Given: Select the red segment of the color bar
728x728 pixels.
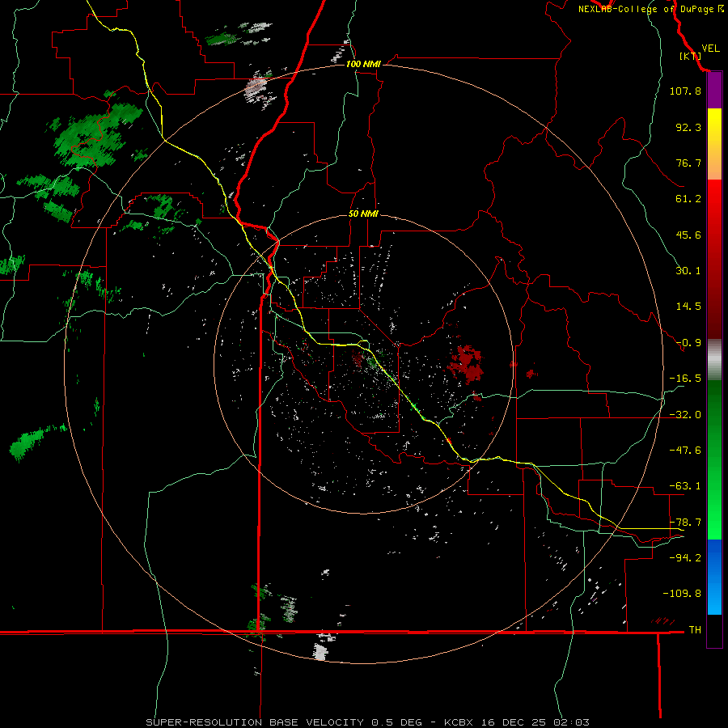Looking at the screenshot, I should [714, 259].
